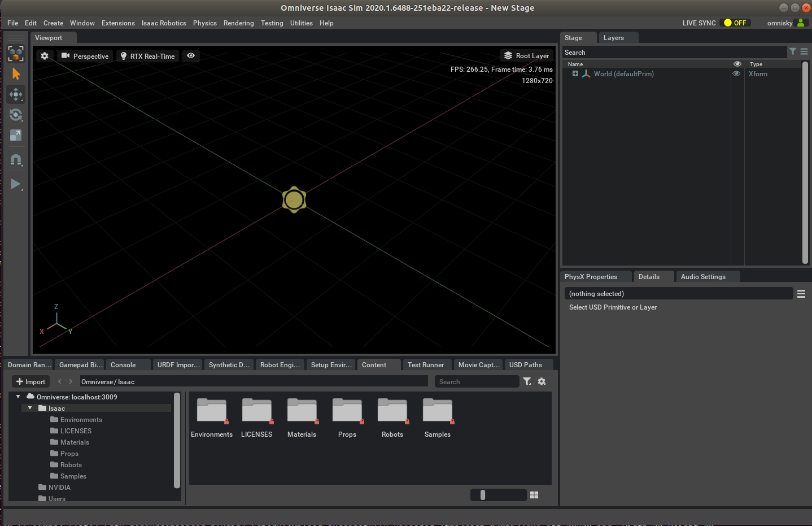812x526 pixels.
Task: Open the Isaac Robotics menu
Action: click(164, 23)
